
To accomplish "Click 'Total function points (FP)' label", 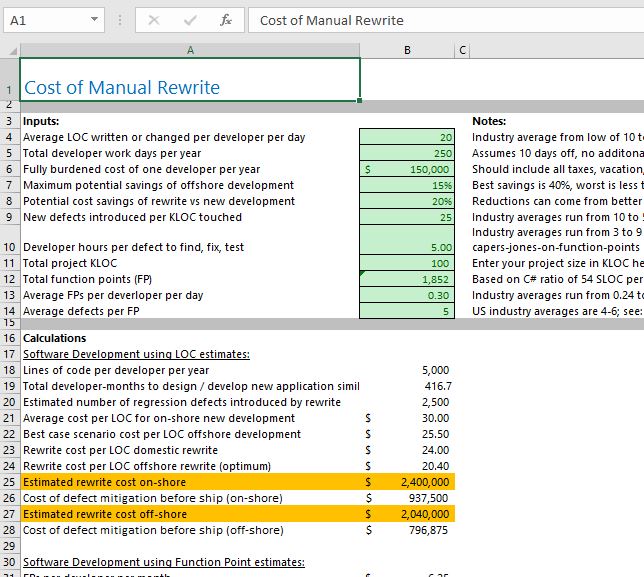I will pyautogui.click(x=87, y=279).
